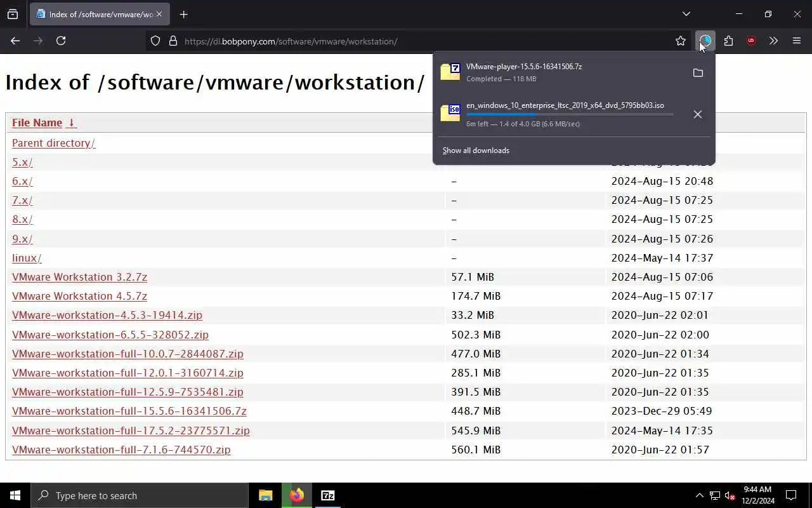This screenshot has height=508, width=812.
Task: Select the 57.1 MiB size cell
Action: (x=473, y=277)
